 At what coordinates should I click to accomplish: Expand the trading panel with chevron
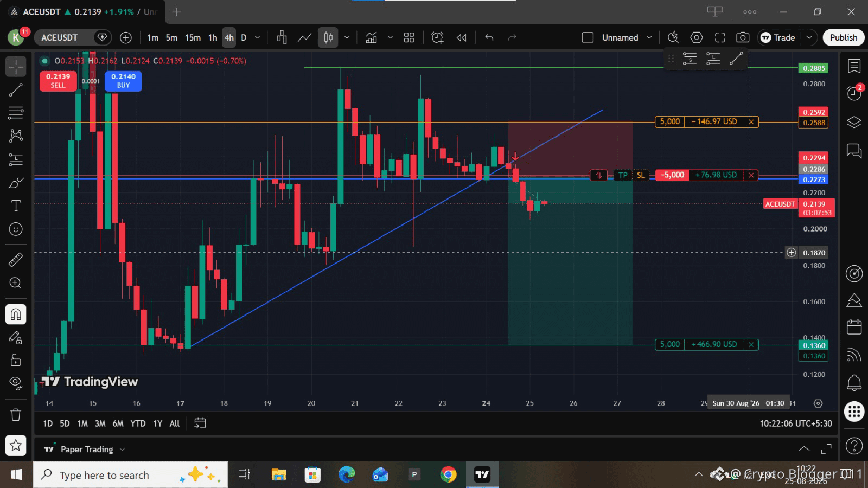(804, 449)
